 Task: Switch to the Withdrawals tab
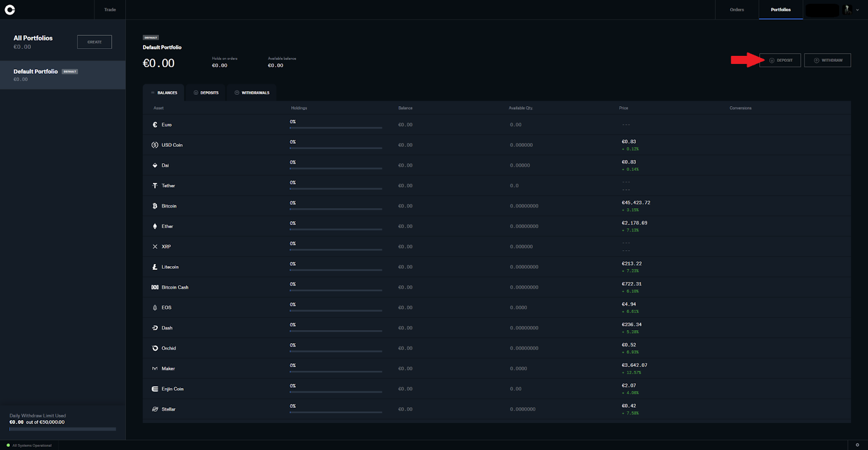[x=252, y=93]
